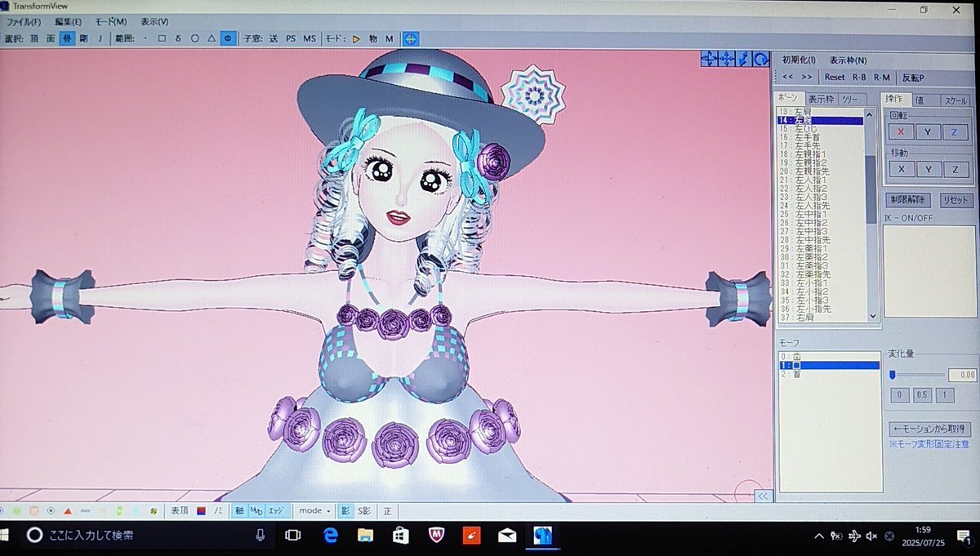Set morph amount to 0.5
This screenshot has width=980, height=556.
pyautogui.click(x=921, y=395)
